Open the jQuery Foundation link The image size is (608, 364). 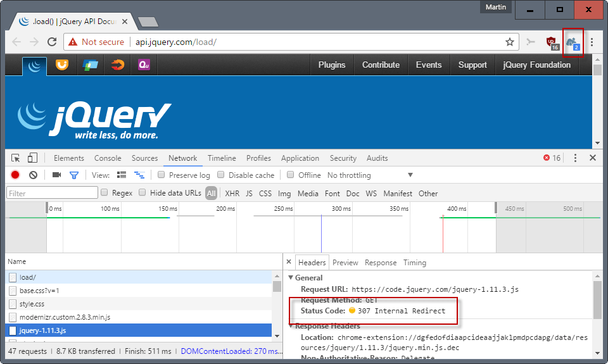(x=536, y=65)
